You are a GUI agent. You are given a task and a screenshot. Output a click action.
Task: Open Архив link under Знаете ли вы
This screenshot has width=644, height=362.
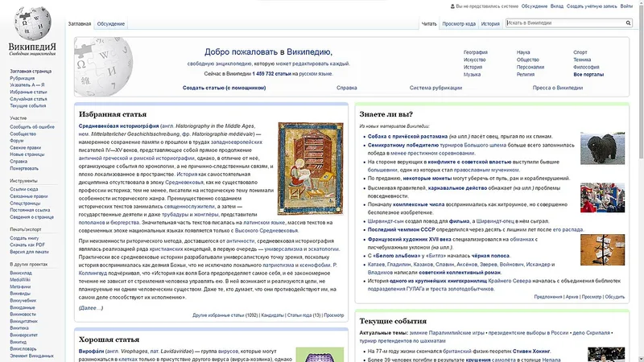click(572, 297)
